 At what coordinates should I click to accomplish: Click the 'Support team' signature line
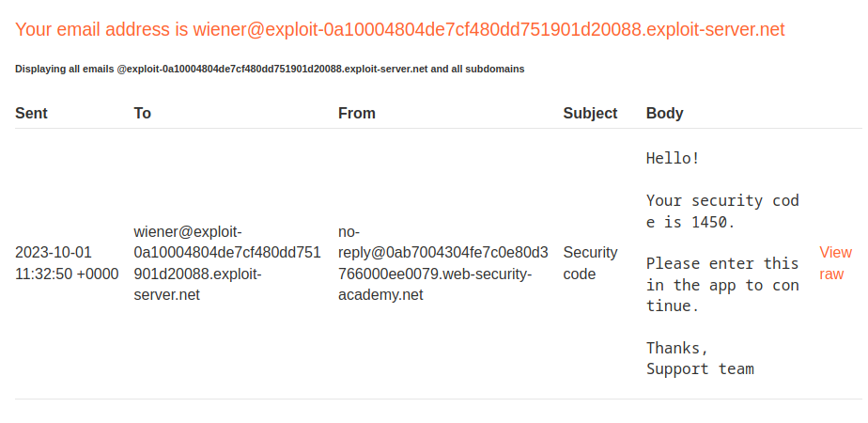pos(700,368)
